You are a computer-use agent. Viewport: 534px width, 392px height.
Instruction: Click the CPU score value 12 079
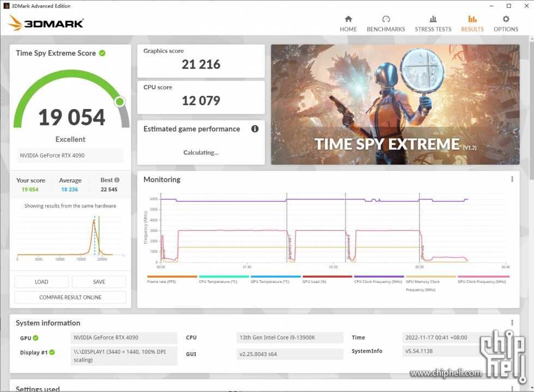(x=201, y=100)
